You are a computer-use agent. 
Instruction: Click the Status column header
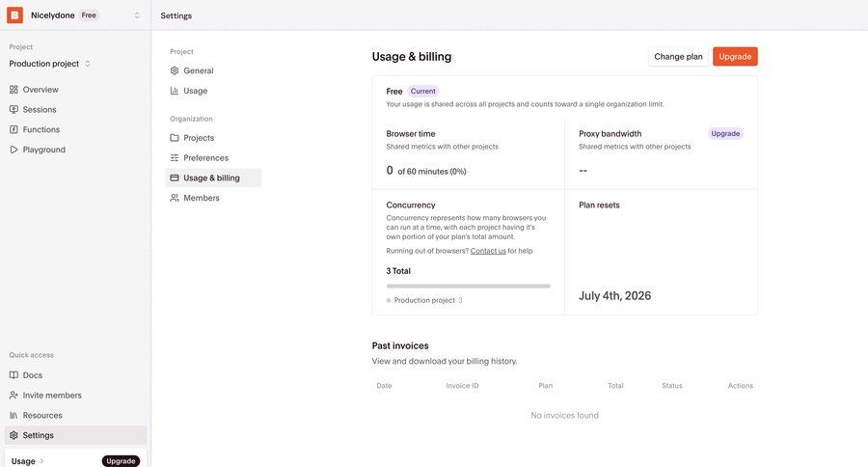tap(672, 386)
